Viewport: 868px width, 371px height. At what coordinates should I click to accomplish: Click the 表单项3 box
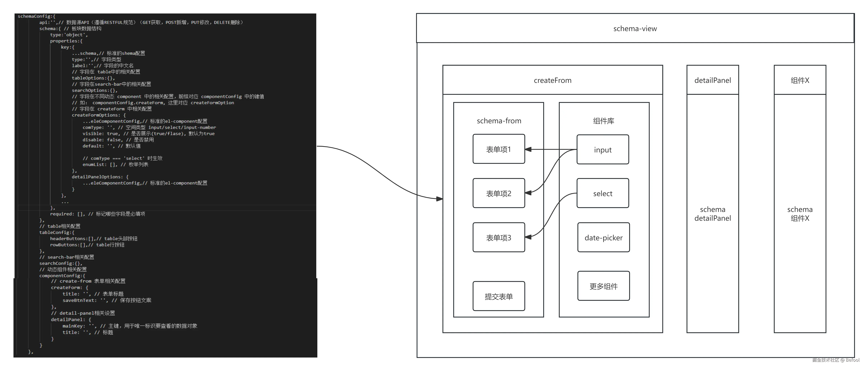pyautogui.click(x=498, y=237)
